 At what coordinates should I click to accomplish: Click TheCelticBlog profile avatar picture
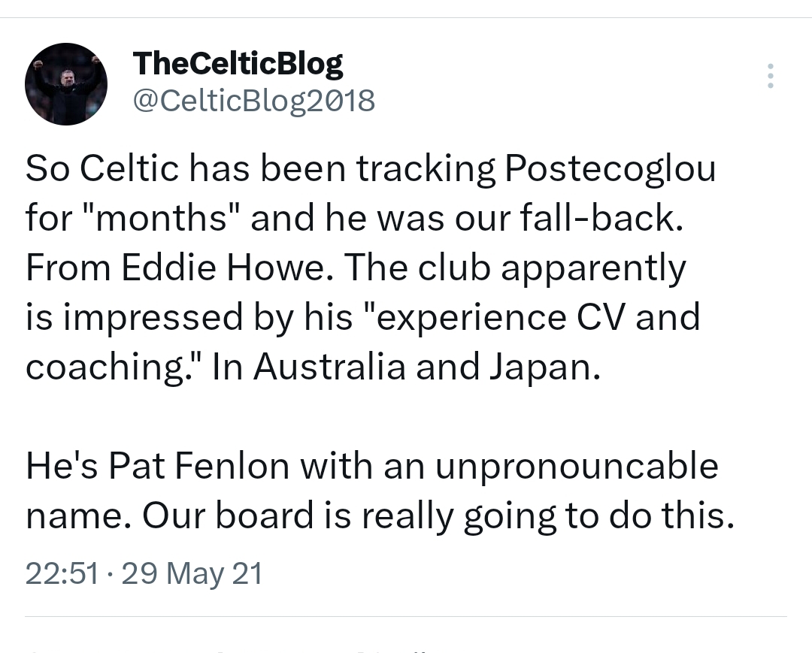pyautogui.click(x=66, y=85)
